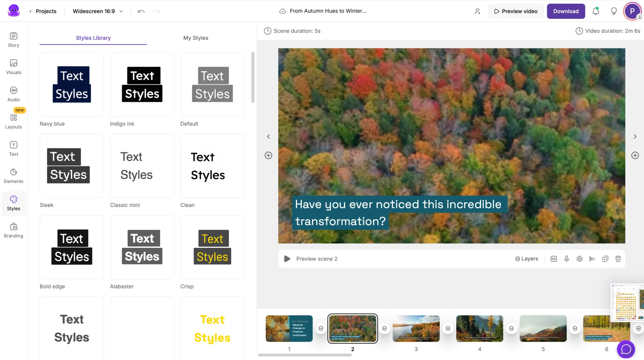This screenshot has height=360, width=644.
Task: Open the Visuals panel in sidebar
Action: point(14,67)
